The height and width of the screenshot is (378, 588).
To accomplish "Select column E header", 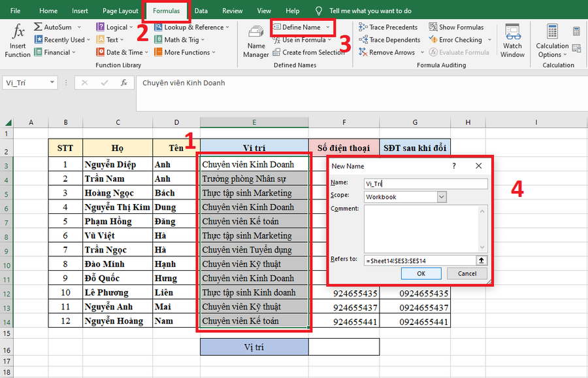I will coord(254,122).
